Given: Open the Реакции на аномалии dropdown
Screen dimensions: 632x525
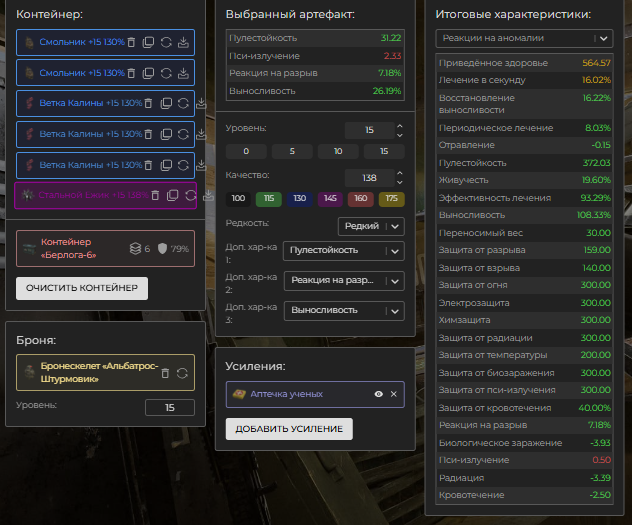Looking at the screenshot, I should pos(524,38).
